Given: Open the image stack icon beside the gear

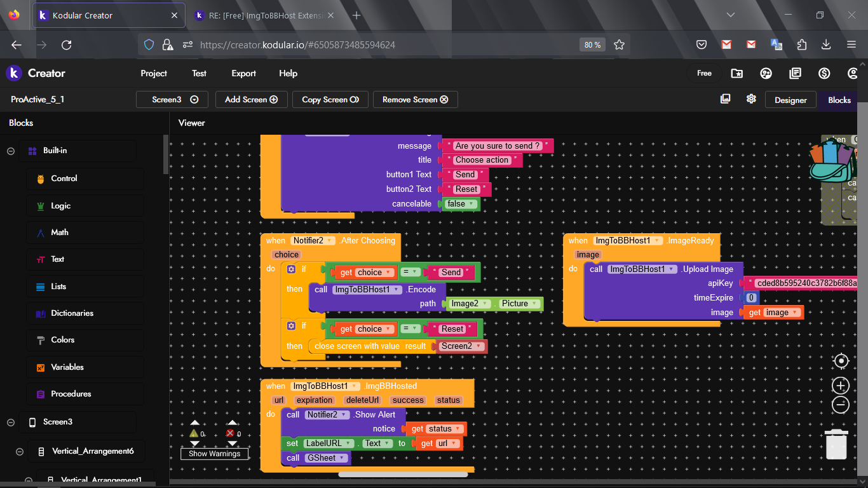Looking at the screenshot, I should (726, 99).
